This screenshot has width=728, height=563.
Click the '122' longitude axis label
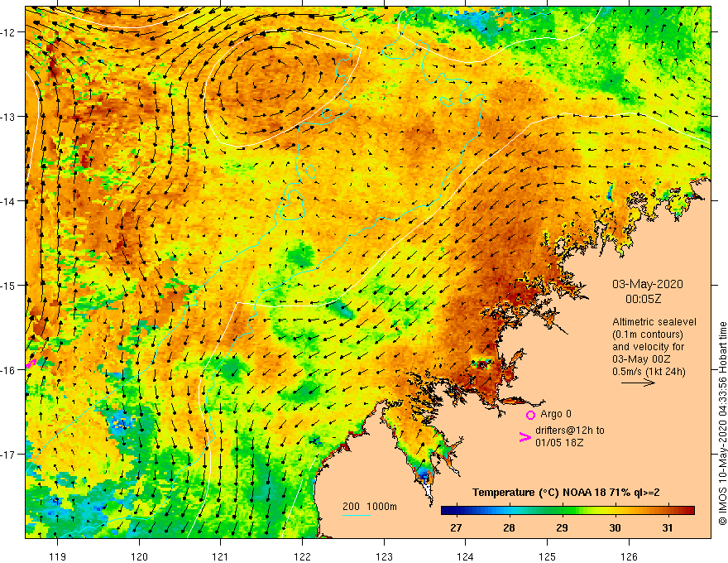pos(302,556)
